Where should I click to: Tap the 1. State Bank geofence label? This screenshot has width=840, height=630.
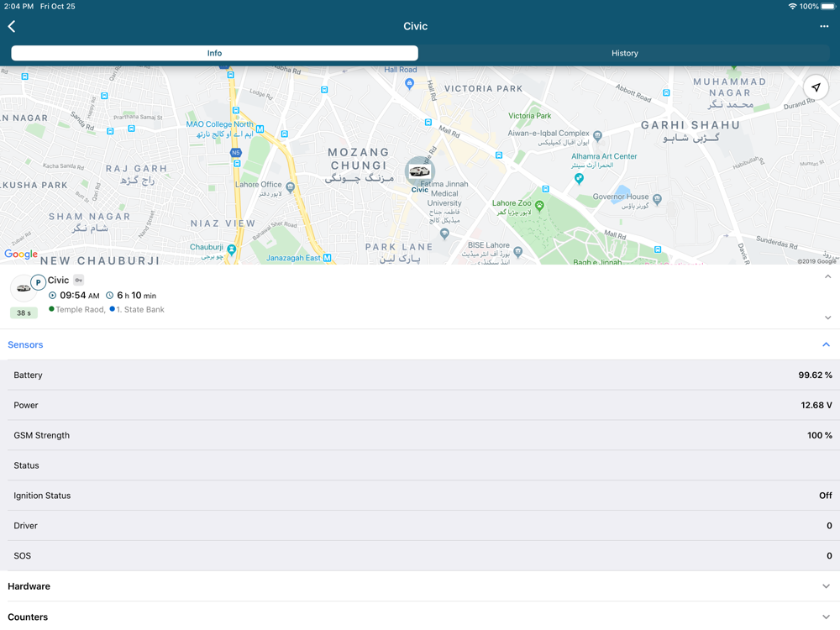coord(140,310)
